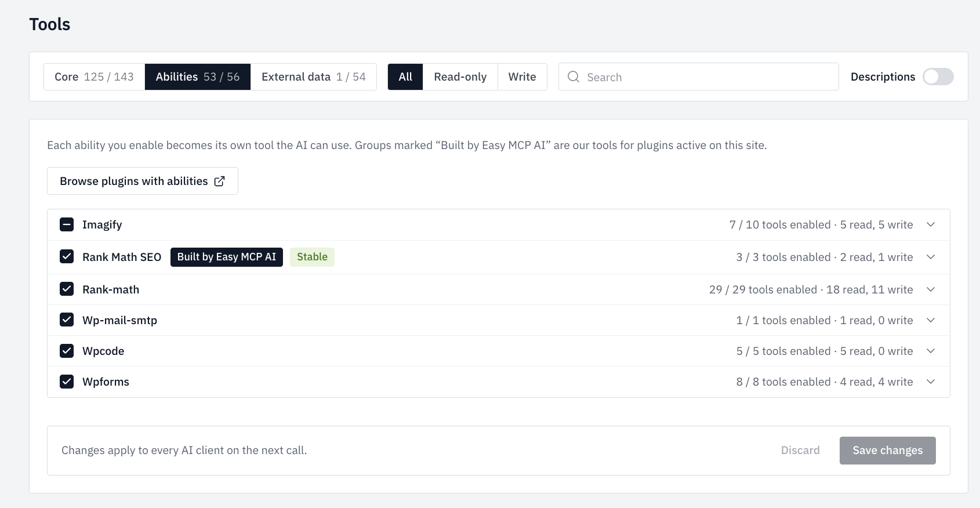This screenshot has width=980, height=508.
Task: Expand the Imagify row chevron
Action: click(x=931, y=224)
